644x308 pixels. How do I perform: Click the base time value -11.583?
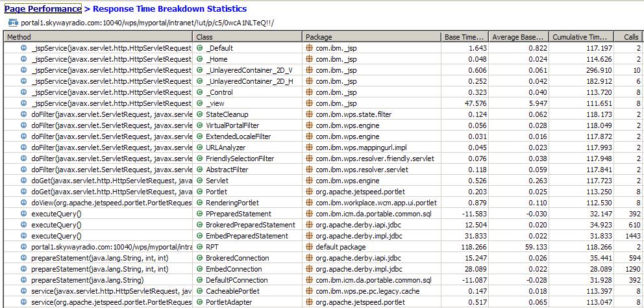476,214
